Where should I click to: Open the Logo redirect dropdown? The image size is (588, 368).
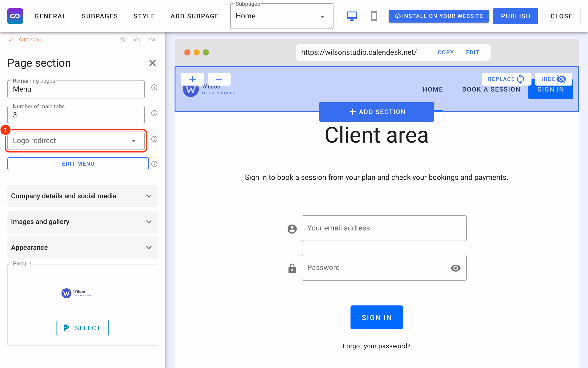point(76,141)
